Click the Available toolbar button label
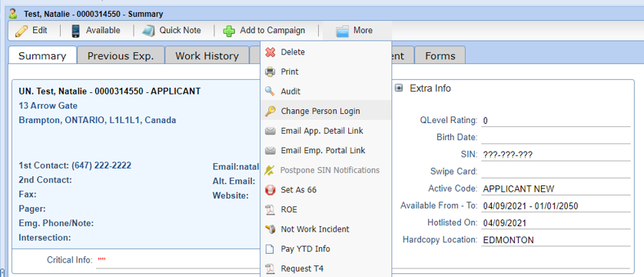The height and width of the screenshot is (277, 644). tap(103, 31)
